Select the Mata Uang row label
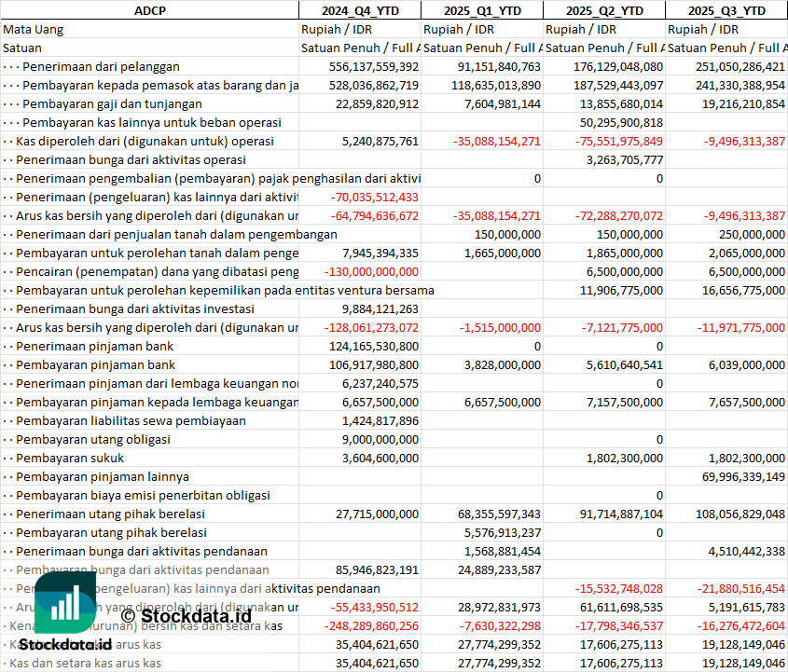 (x=34, y=29)
